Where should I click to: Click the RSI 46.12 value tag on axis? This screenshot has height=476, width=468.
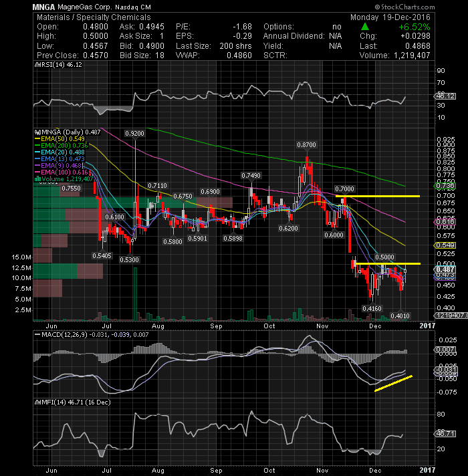coord(445,96)
